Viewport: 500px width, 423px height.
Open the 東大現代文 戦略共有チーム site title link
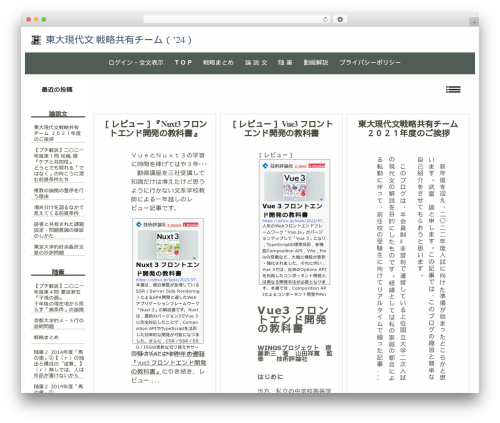[118, 40]
